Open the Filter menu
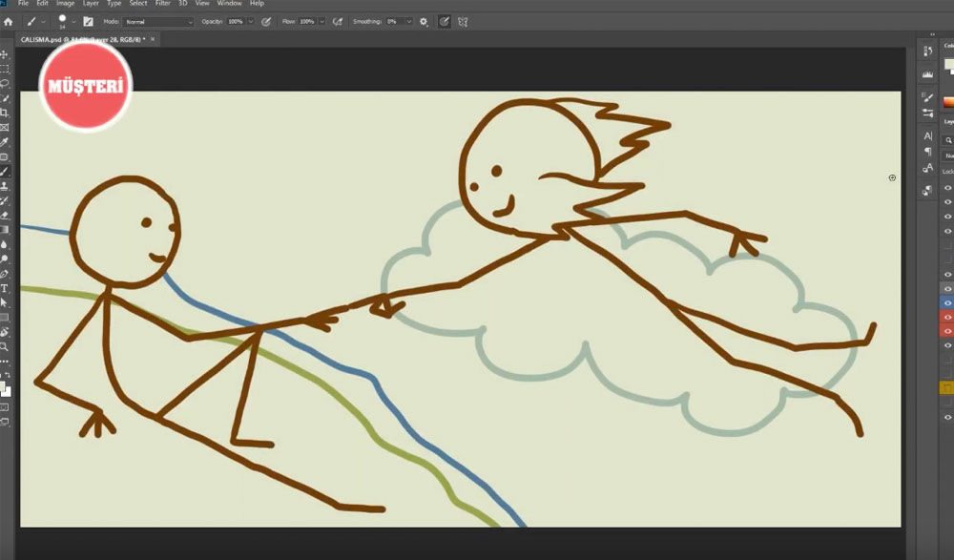Viewport: 954px width, 560px height. coord(162,3)
